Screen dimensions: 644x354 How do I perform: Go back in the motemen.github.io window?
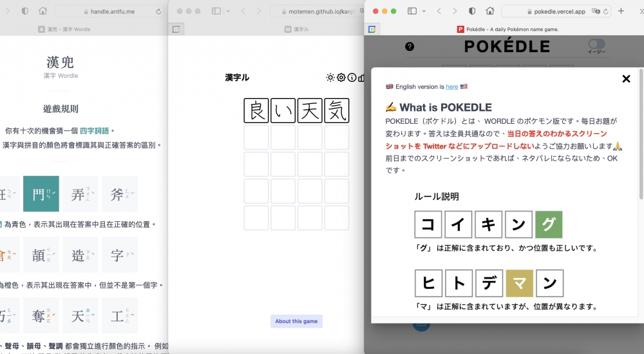243,11
